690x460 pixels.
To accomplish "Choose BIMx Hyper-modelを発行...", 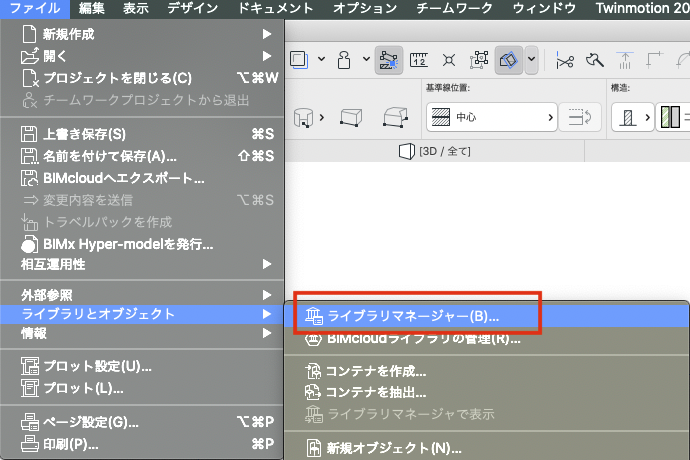I will click(x=142, y=244).
